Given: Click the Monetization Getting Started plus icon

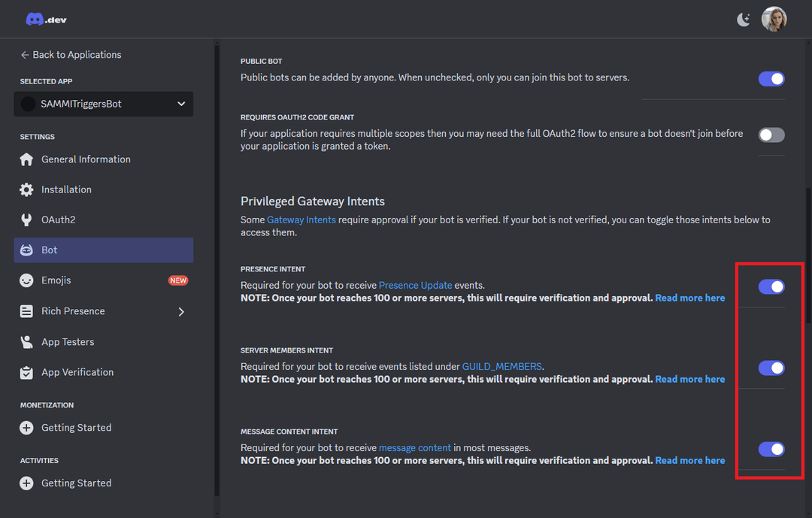Looking at the screenshot, I should (x=26, y=428).
